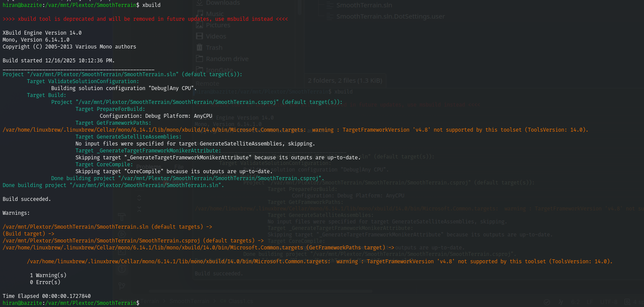Click the collapse-all chevrons icon in IDE panel
This screenshot has height=307, width=644.
(139, 208)
